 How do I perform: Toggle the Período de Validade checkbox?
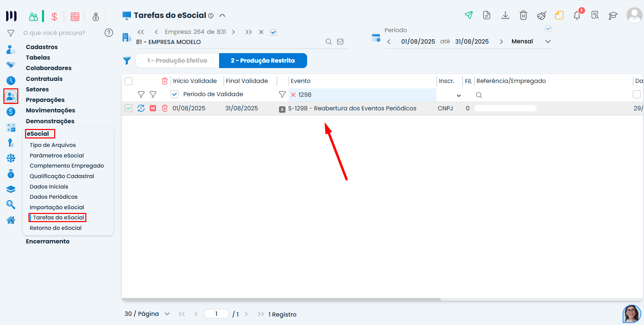coord(175,94)
